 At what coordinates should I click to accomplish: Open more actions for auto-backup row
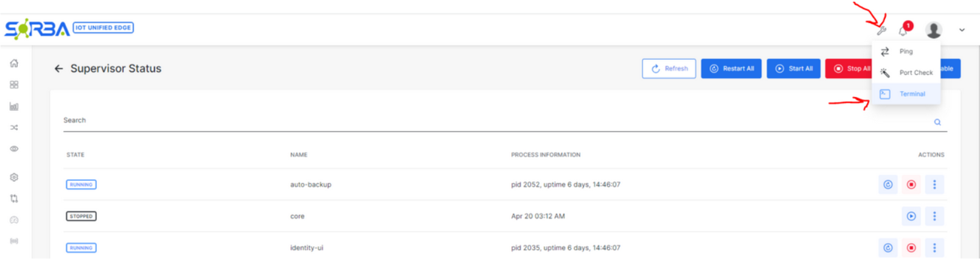934,185
